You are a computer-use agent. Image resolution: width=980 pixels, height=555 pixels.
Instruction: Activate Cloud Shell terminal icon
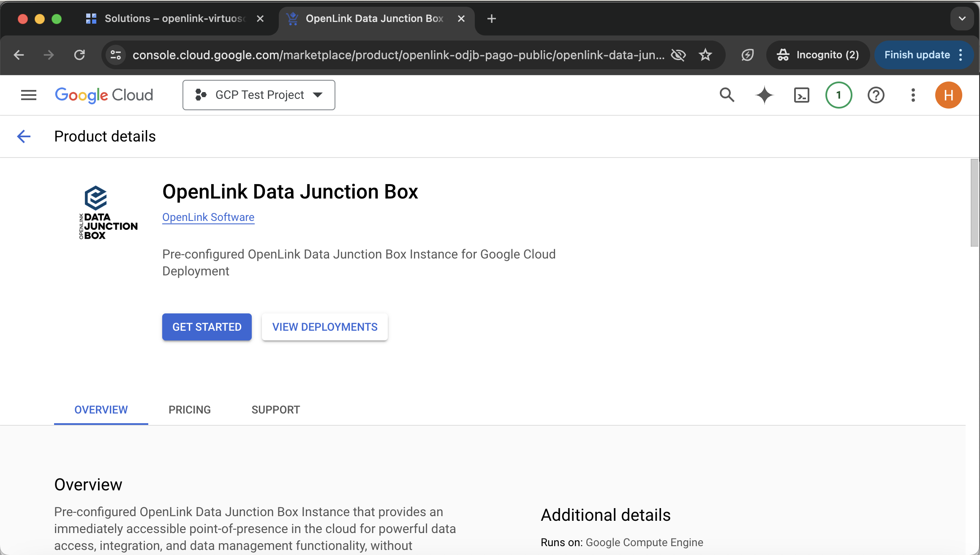click(x=801, y=95)
